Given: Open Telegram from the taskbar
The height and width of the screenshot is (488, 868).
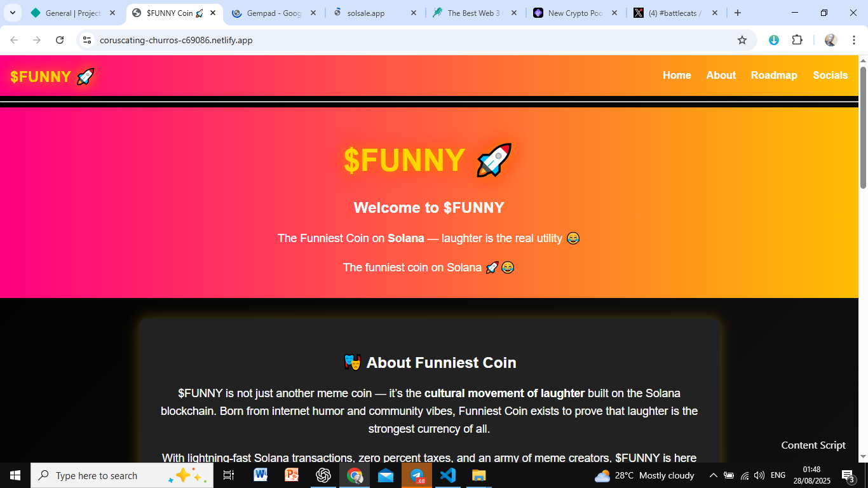Looking at the screenshot, I should pos(417,475).
